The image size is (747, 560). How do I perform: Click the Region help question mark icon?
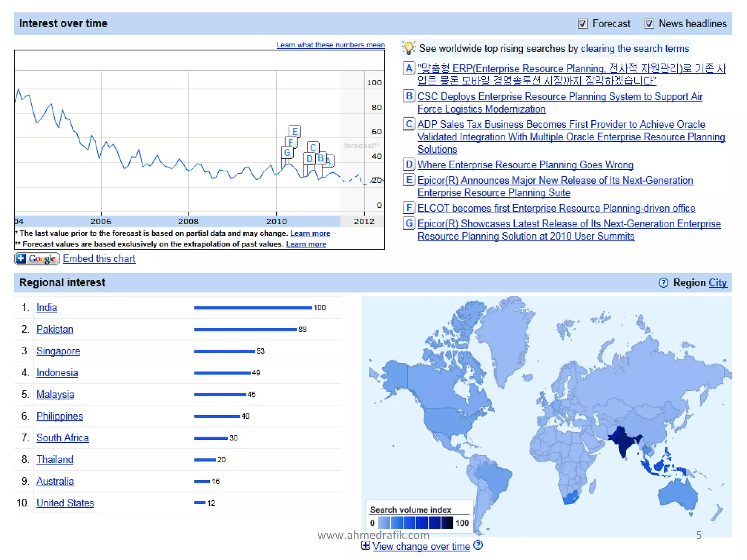[x=663, y=283]
